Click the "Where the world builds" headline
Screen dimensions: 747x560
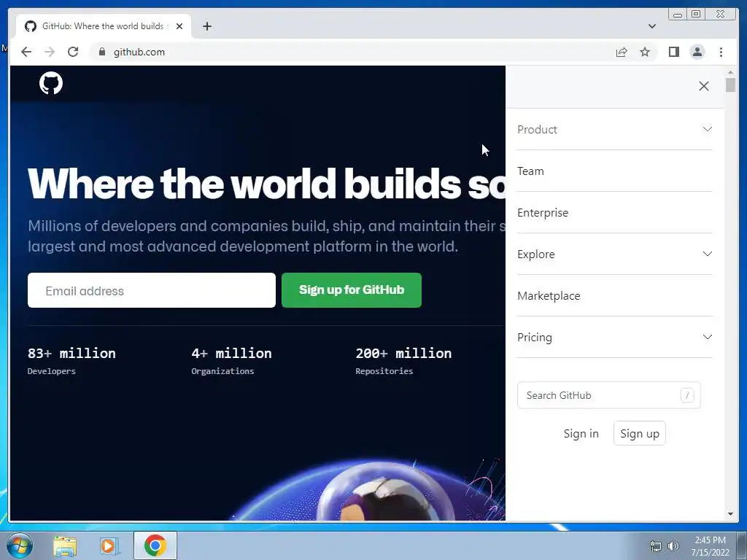266,183
